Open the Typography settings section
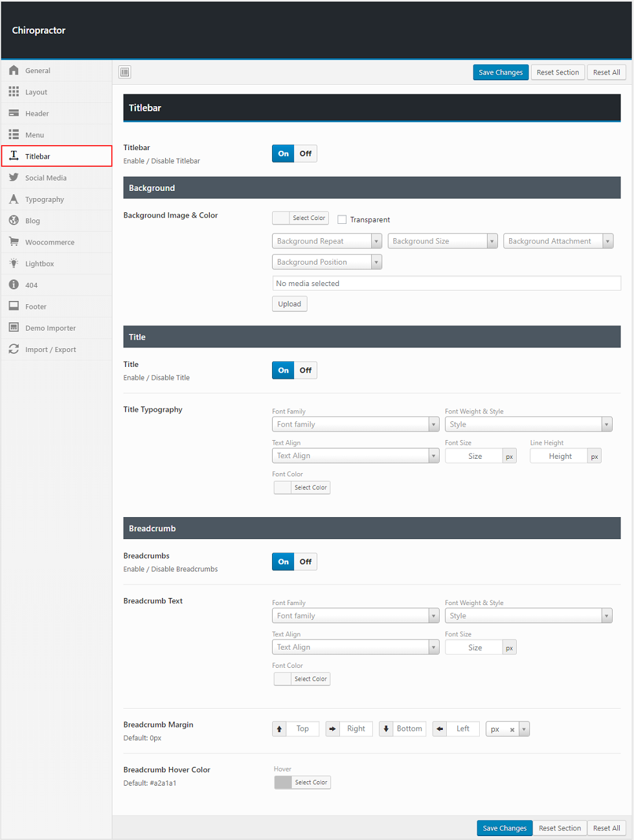 click(x=44, y=199)
